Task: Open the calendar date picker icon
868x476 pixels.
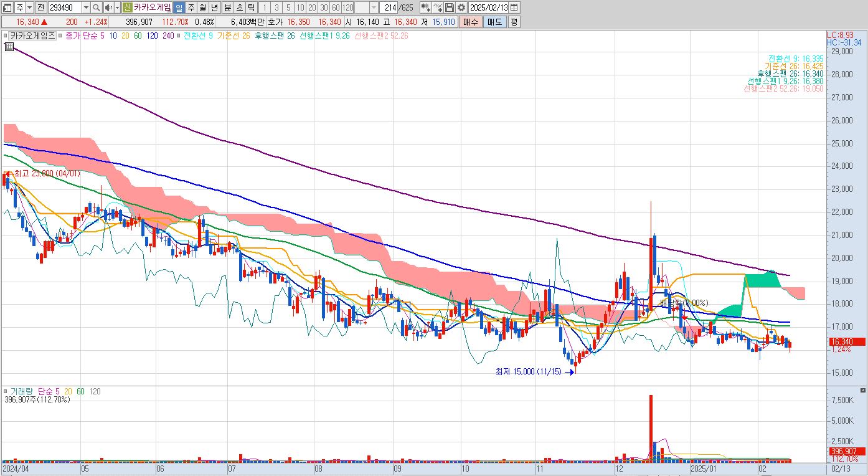Action: pos(515,7)
